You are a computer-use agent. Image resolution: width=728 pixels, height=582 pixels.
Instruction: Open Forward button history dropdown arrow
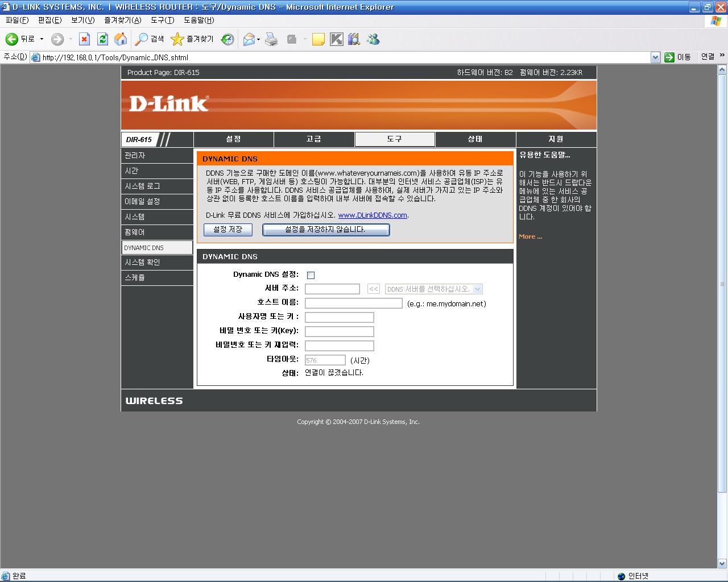(x=71, y=39)
